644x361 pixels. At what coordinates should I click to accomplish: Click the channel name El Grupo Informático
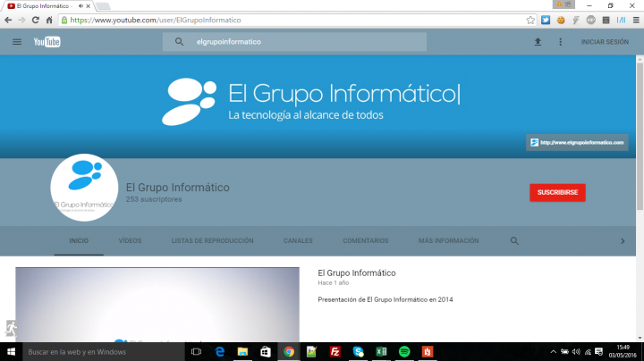tap(177, 188)
